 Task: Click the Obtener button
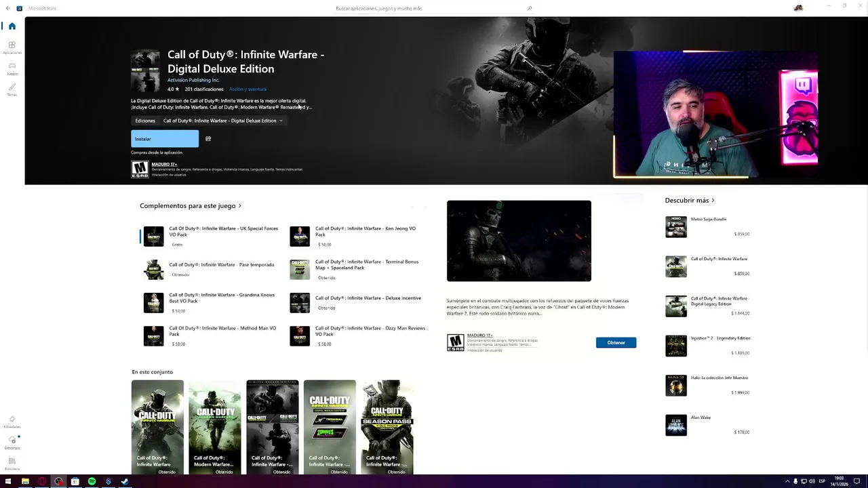point(616,342)
